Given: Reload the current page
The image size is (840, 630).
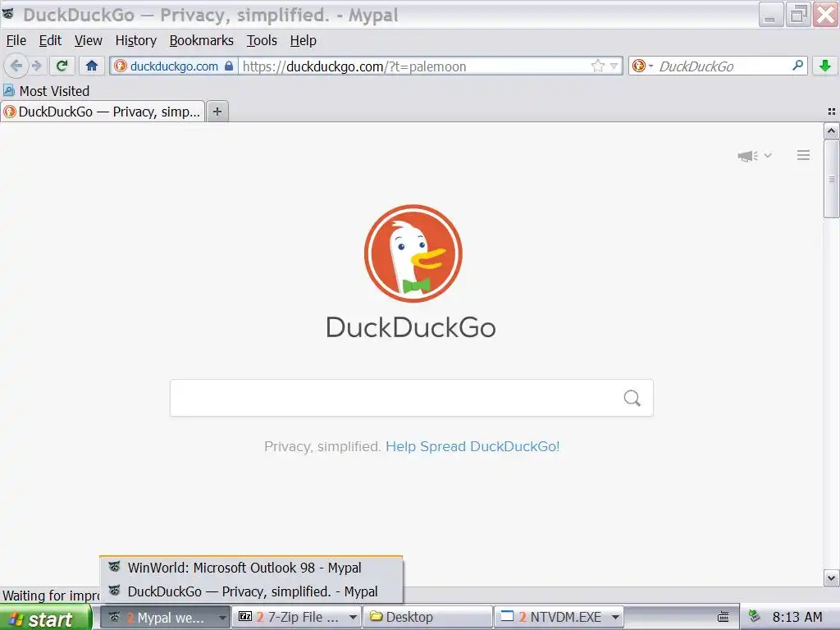Looking at the screenshot, I should [x=62, y=66].
